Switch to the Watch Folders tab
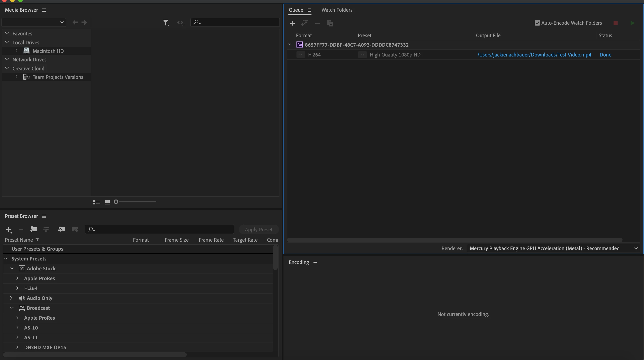Viewport: 644px width, 360px height. pyautogui.click(x=337, y=10)
